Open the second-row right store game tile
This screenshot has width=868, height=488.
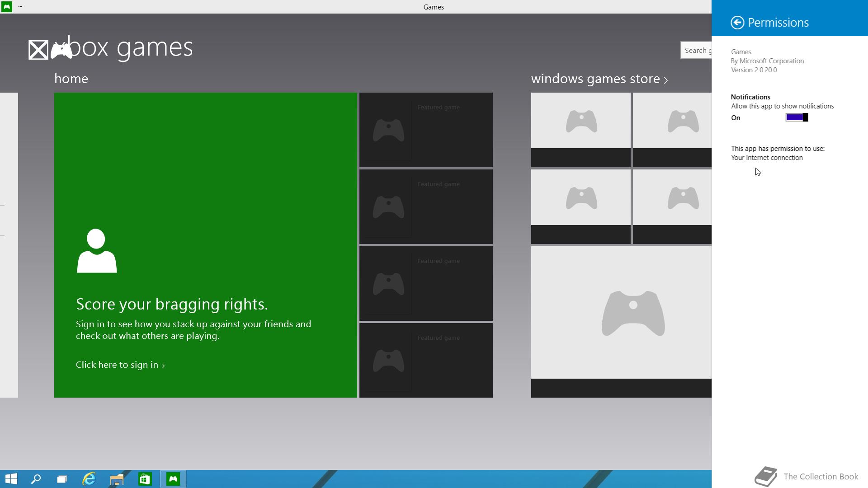click(x=672, y=206)
